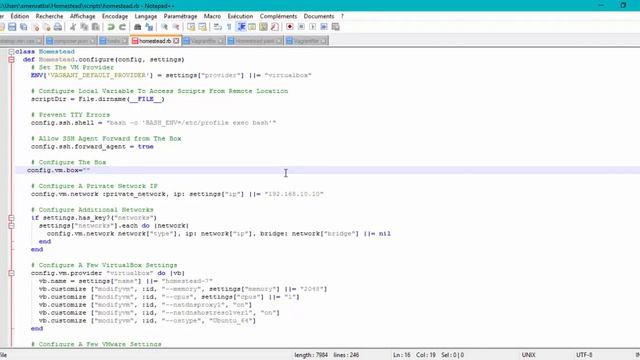640x360 pixels.
Task: Copy selection using toolbar Copy icon
Action: tap(84, 27)
